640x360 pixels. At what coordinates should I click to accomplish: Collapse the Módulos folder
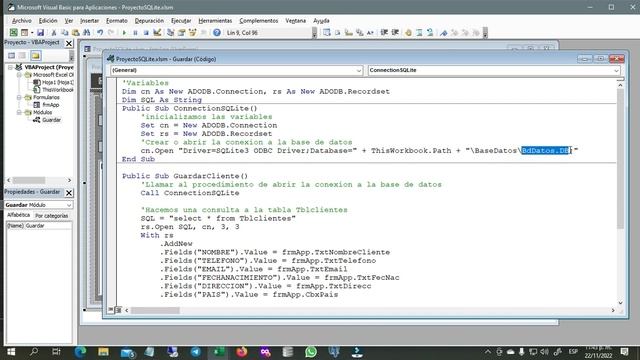pos(19,112)
